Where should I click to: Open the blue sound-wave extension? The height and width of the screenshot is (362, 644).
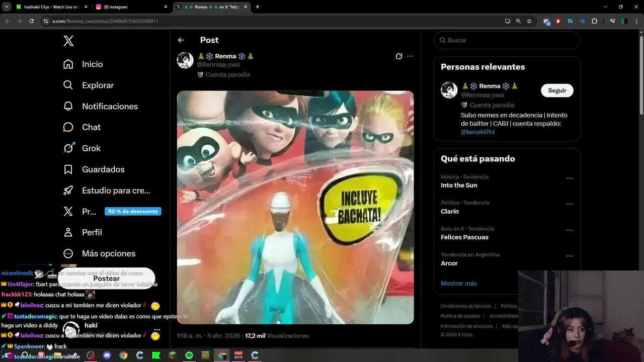582,21
